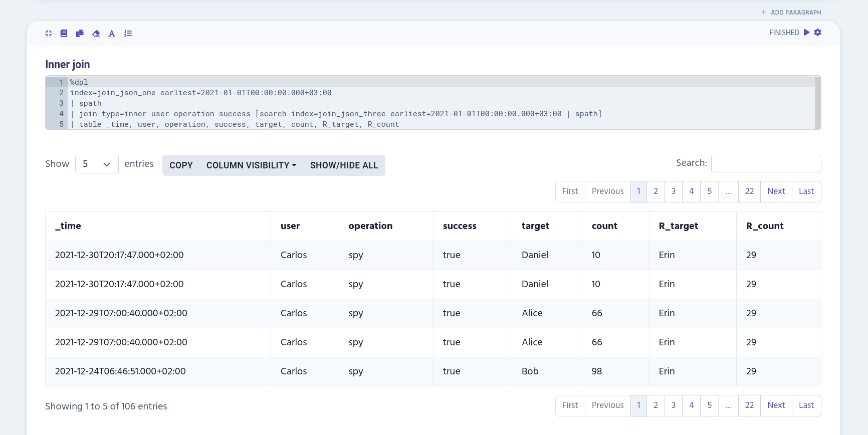
Task: Sort by operation column header
Action: (x=386, y=226)
